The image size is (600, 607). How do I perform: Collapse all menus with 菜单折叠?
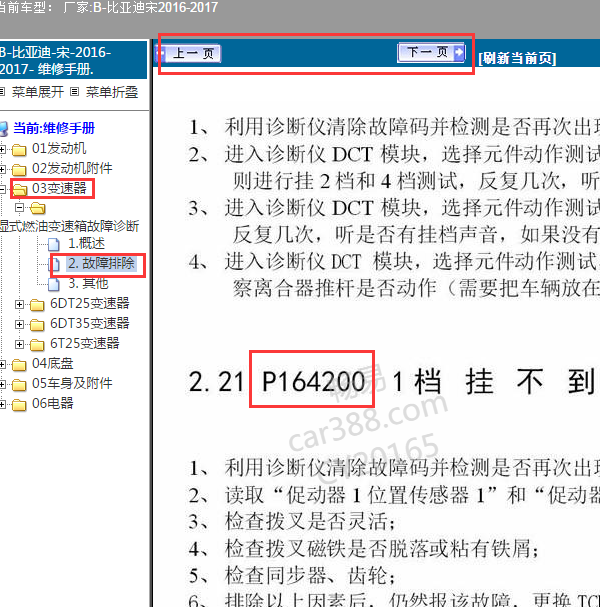click(111, 92)
